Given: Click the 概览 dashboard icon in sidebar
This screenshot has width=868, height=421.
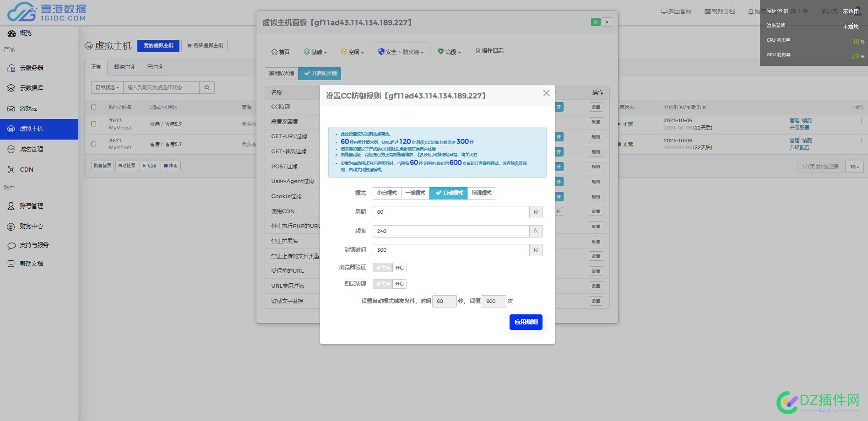Looking at the screenshot, I should click(x=11, y=33).
